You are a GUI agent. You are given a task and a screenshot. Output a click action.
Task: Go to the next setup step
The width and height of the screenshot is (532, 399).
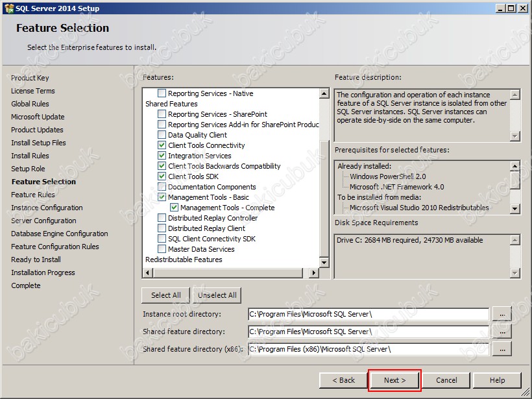(394, 380)
